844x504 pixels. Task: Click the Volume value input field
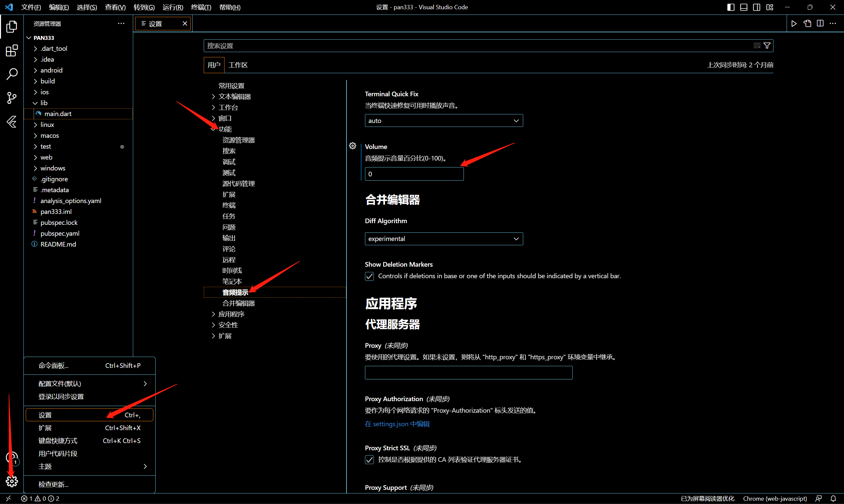(x=414, y=174)
